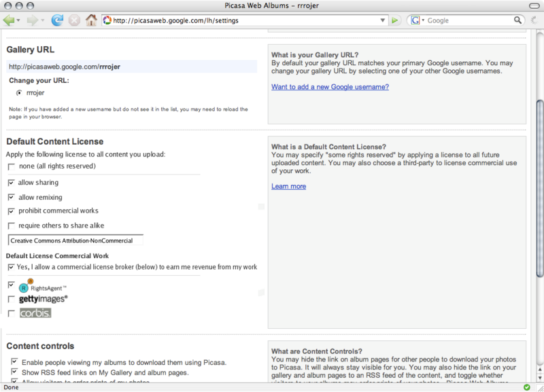Uncheck the 'allow sharing' checkbox
Viewport: 544px width, 392px height.
(x=11, y=183)
